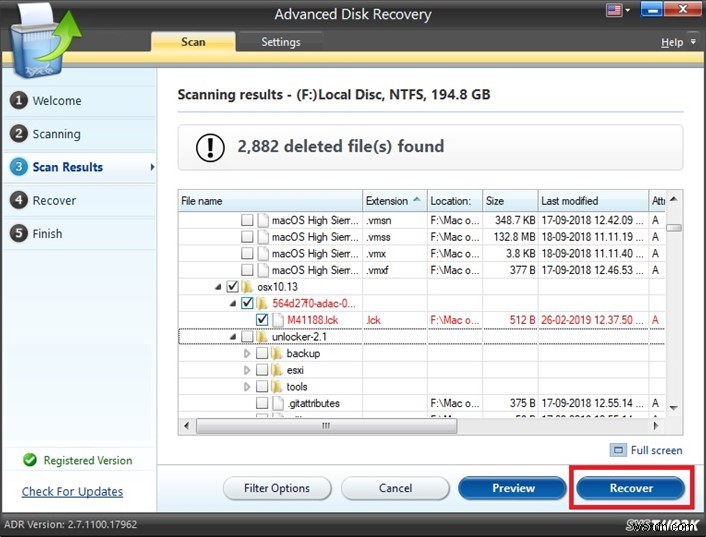Switch to the Settings tab

click(281, 42)
